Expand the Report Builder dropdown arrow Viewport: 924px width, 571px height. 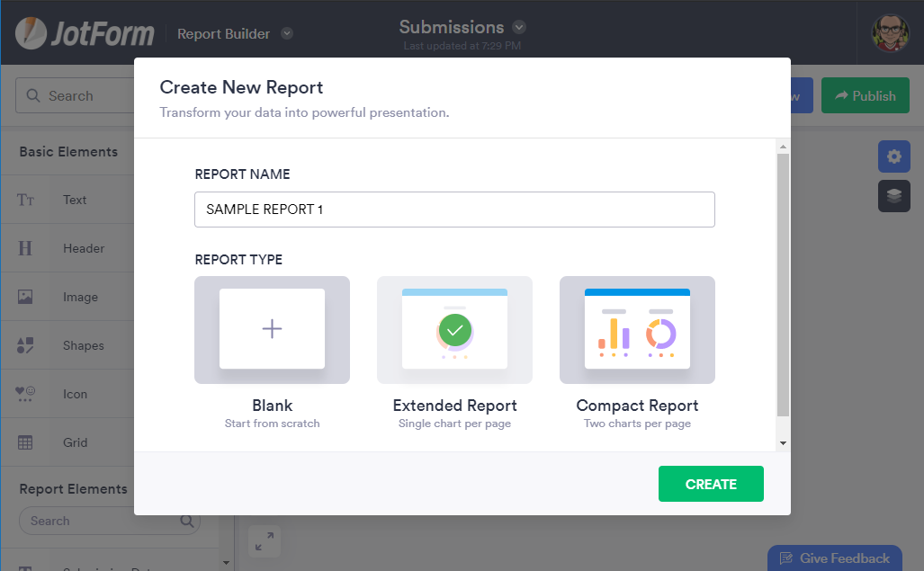click(x=287, y=34)
